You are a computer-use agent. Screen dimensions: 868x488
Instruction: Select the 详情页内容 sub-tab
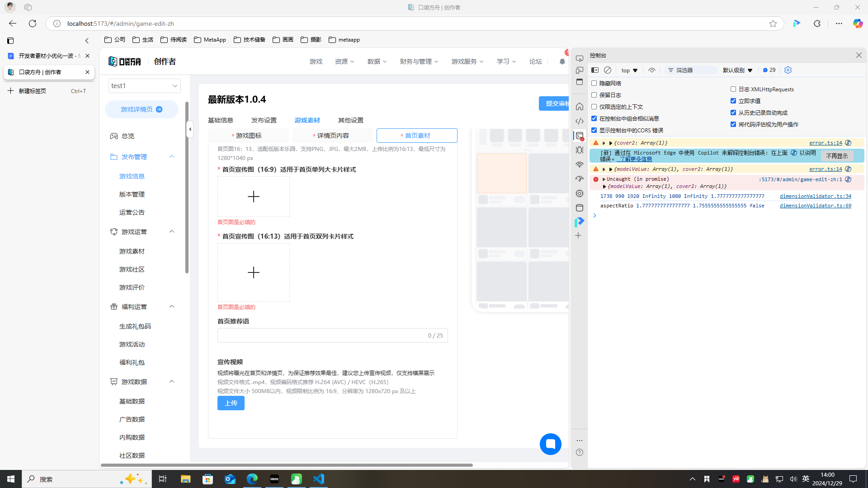pyautogui.click(x=332, y=136)
